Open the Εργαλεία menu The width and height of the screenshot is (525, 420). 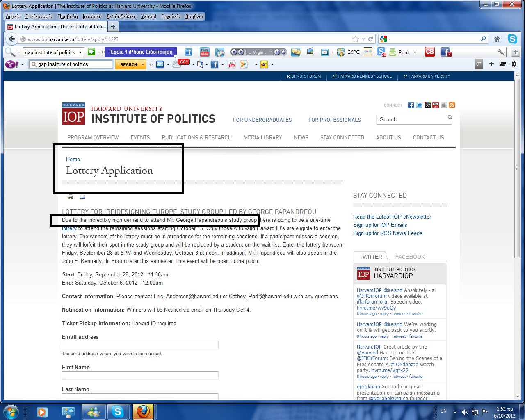(171, 16)
